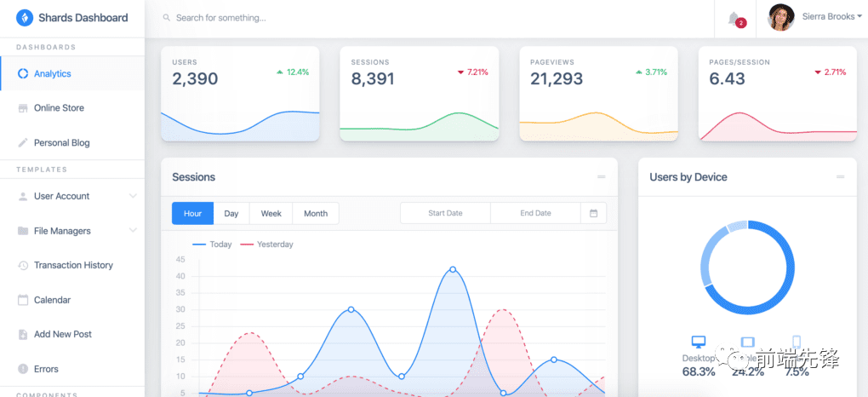Select the Week range tab
Viewport: 868px width, 397px height.
coord(271,213)
